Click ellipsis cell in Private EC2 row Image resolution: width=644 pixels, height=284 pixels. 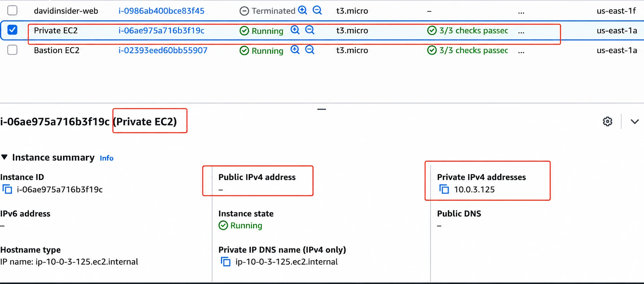click(x=521, y=32)
